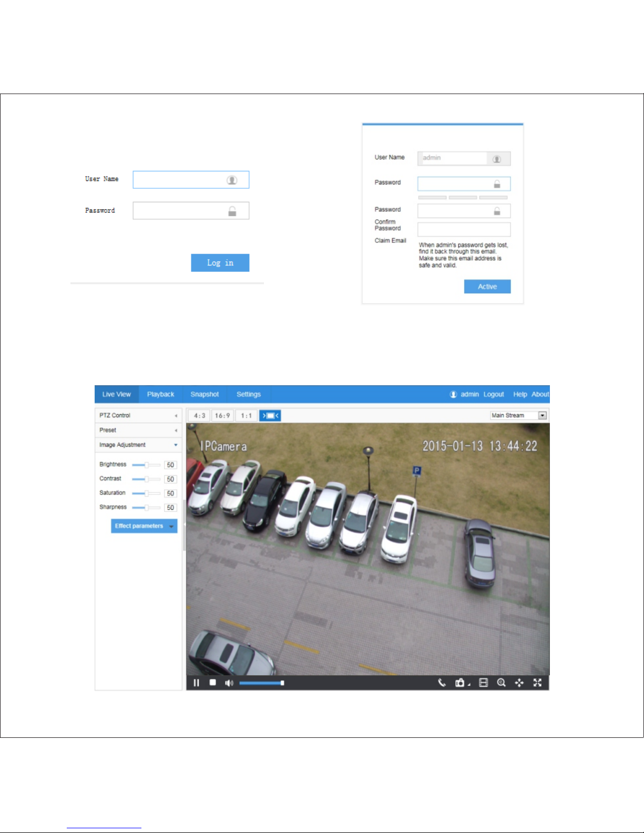Stop the live video stream
Viewport: 644px width, 833px height.
(x=213, y=683)
